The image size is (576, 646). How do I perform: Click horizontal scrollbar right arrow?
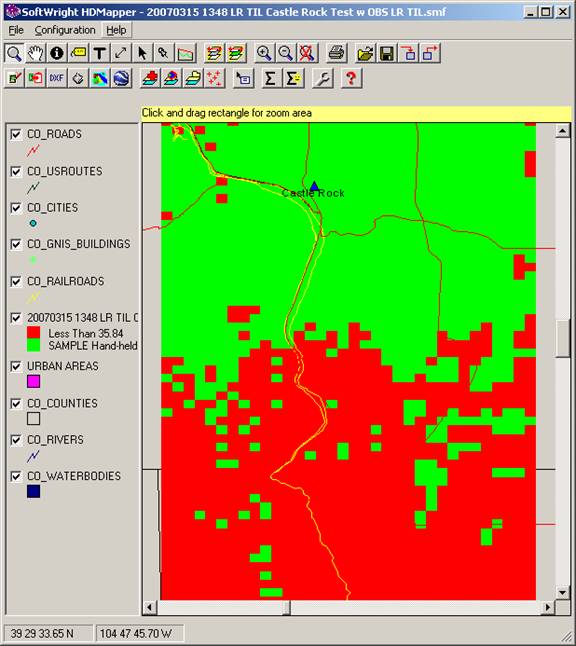coord(548,607)
